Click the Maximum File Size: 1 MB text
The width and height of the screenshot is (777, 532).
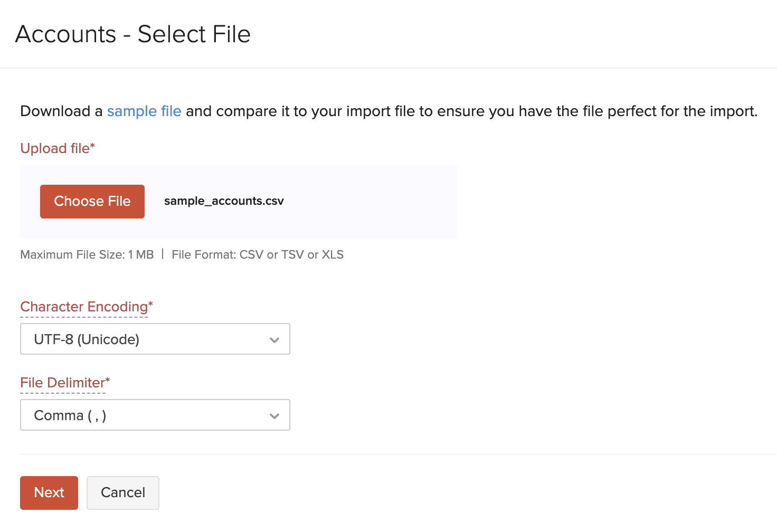point(87,255)
